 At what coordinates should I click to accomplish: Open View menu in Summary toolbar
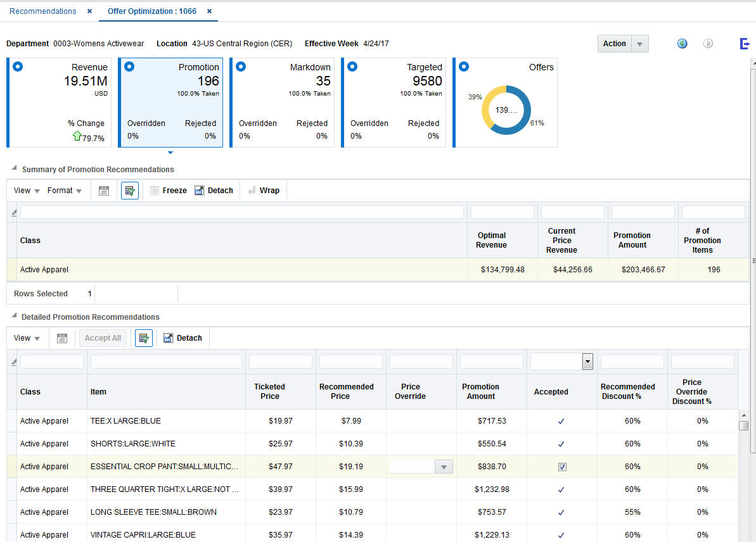[x=27, y=191]
